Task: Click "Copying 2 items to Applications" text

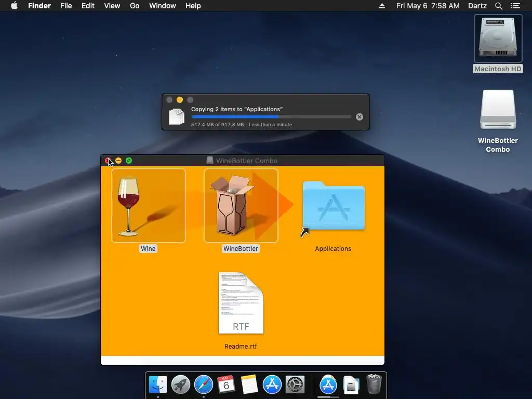Action: coord(237,109)
